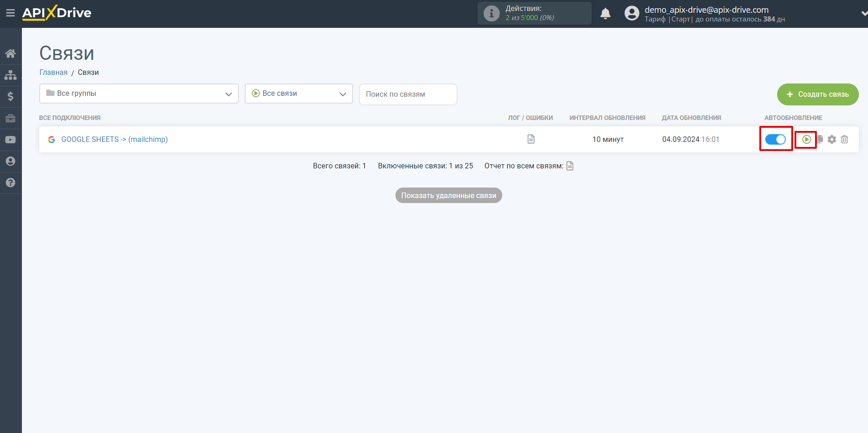868x433 pixels.
Task: Run the Google Sheets connection now
Action: tap(806, 139)
